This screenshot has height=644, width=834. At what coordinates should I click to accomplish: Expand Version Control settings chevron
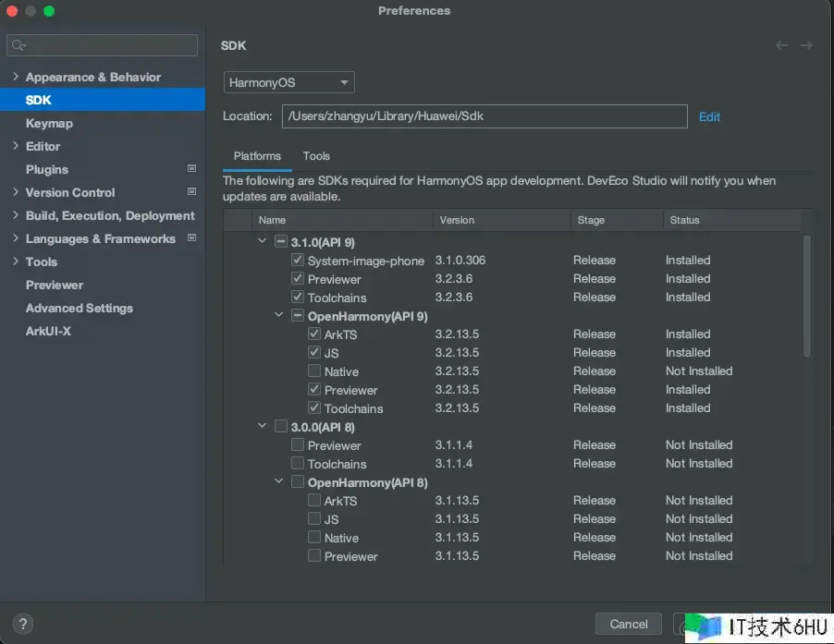tap(16, 192)
